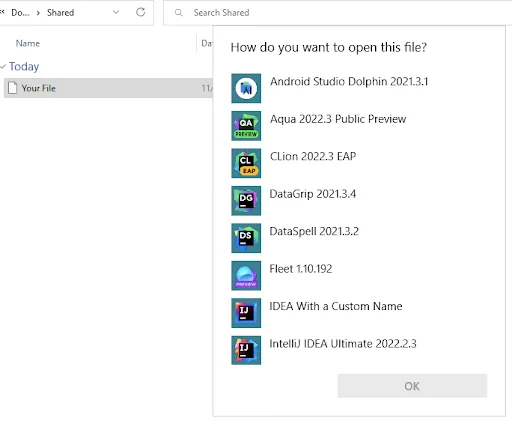Select the Fleet Preview app icon
Screen dimensions: 512x421
(246, 276)
